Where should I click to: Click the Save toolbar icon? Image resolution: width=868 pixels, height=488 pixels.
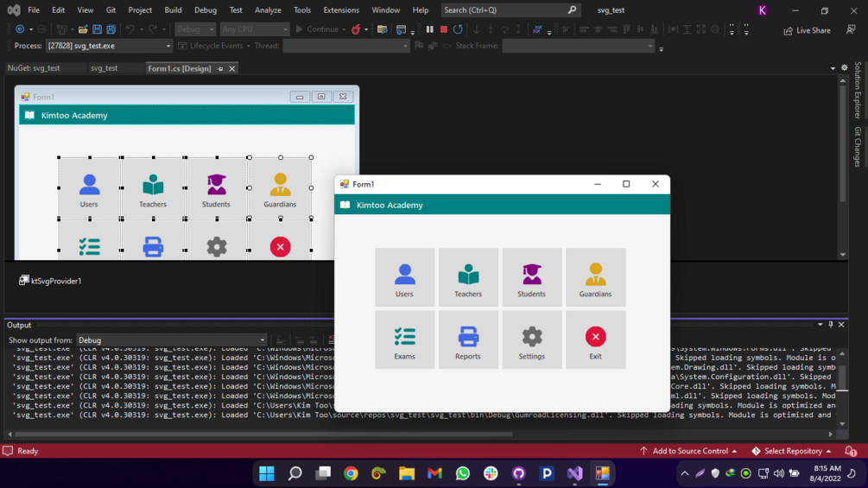coord(97,29)
